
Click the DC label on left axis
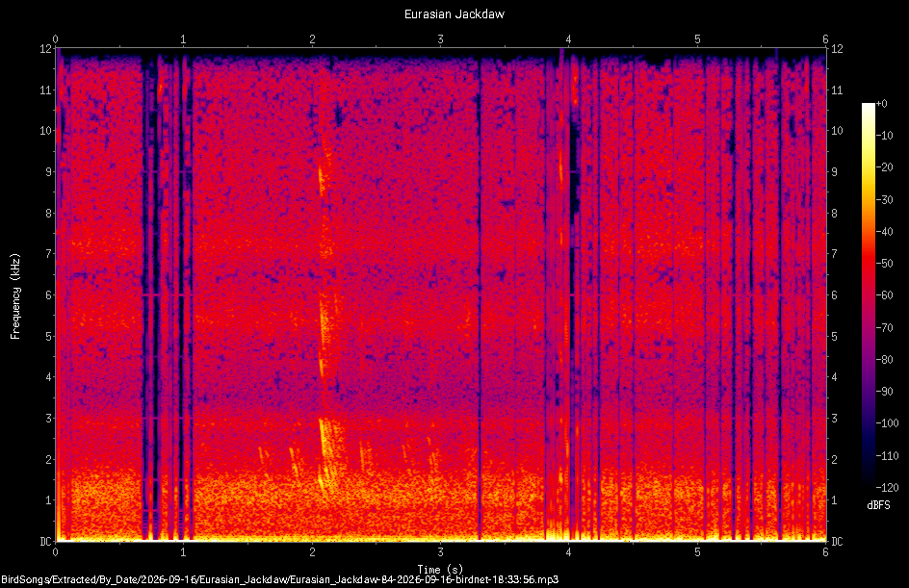(45, 541)
